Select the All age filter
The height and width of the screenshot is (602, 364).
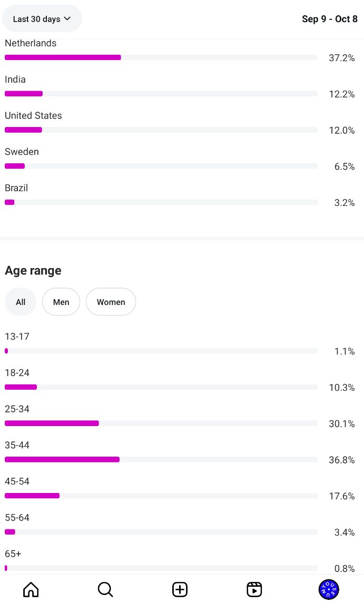pos(21,302)
